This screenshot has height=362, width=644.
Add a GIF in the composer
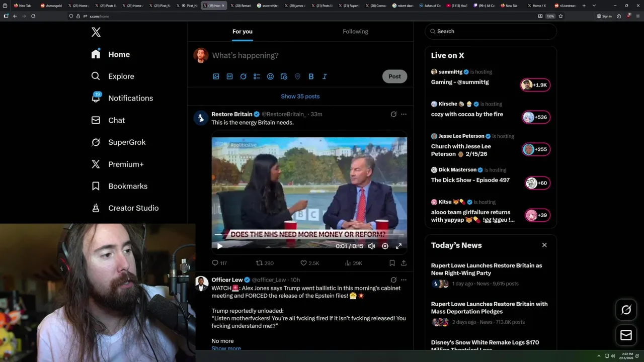pyautogui.click(x=229, y=76)
